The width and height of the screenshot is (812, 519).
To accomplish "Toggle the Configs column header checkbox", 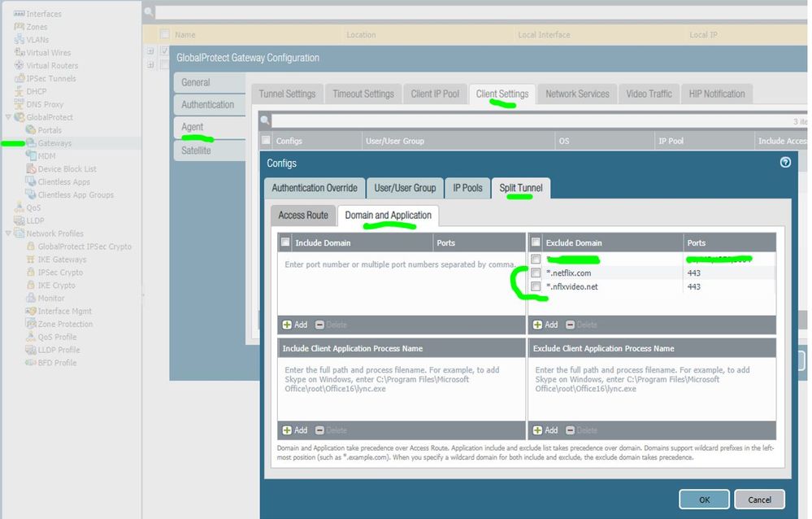I will (266, 140).
